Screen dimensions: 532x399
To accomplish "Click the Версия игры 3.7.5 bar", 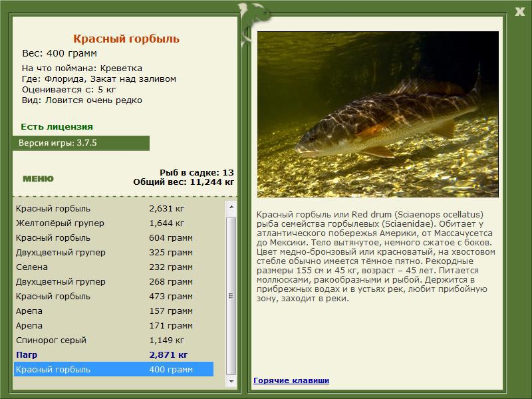I will tap(81, 143).
